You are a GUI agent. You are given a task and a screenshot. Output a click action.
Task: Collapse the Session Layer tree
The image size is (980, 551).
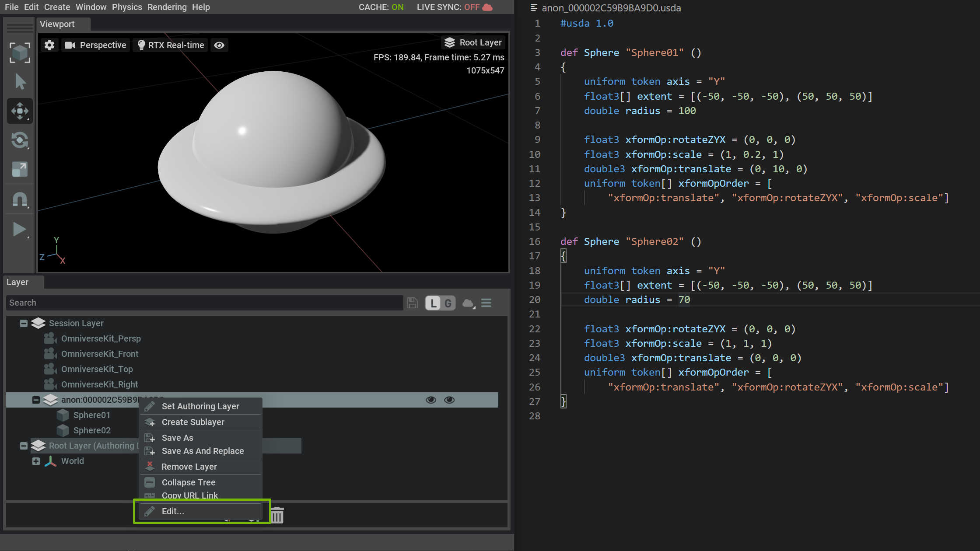24,323
